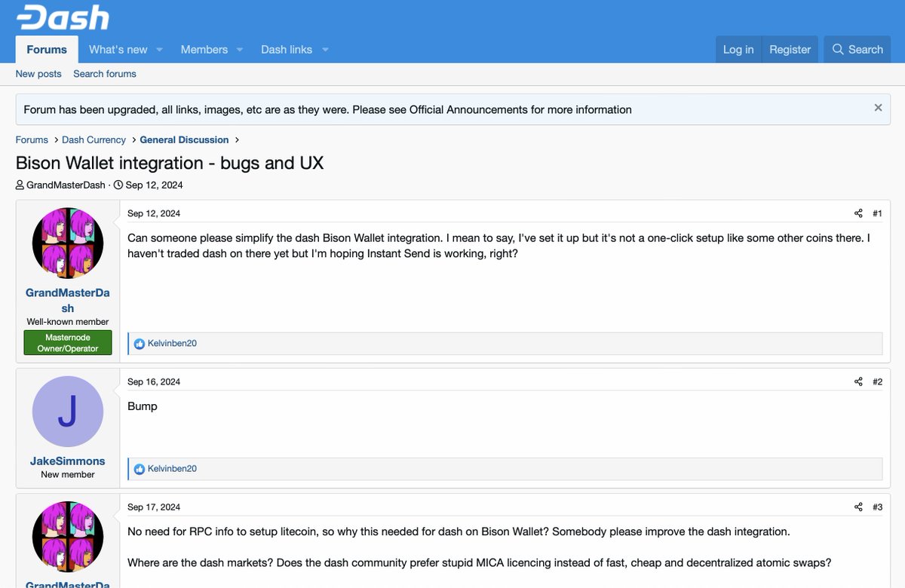Share post #2 via share icon
905x588 pixels.
coord(858,381)
